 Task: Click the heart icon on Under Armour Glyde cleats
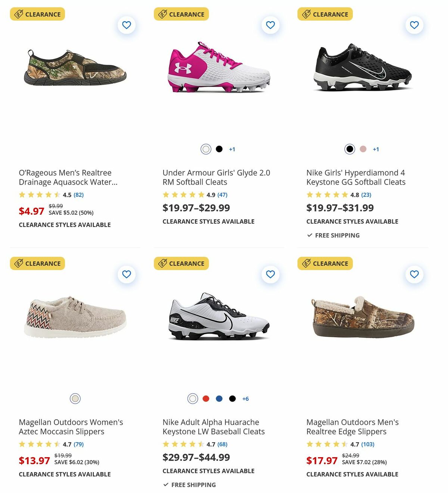270,25
